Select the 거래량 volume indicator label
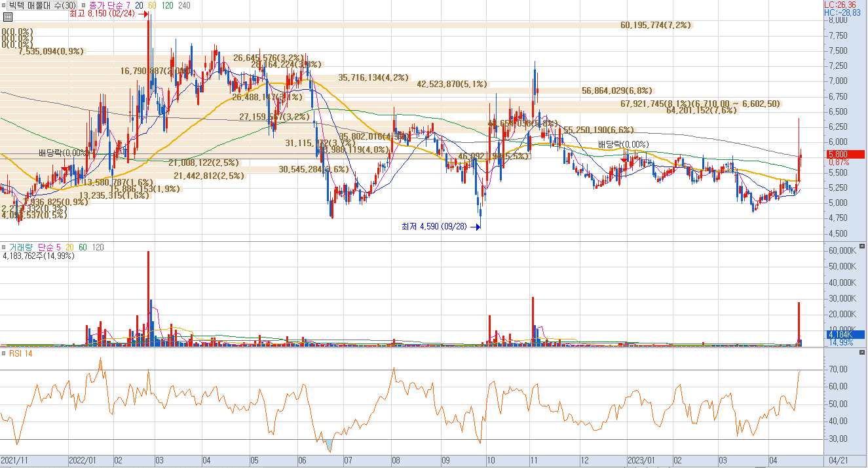 (x=20, y=248)
